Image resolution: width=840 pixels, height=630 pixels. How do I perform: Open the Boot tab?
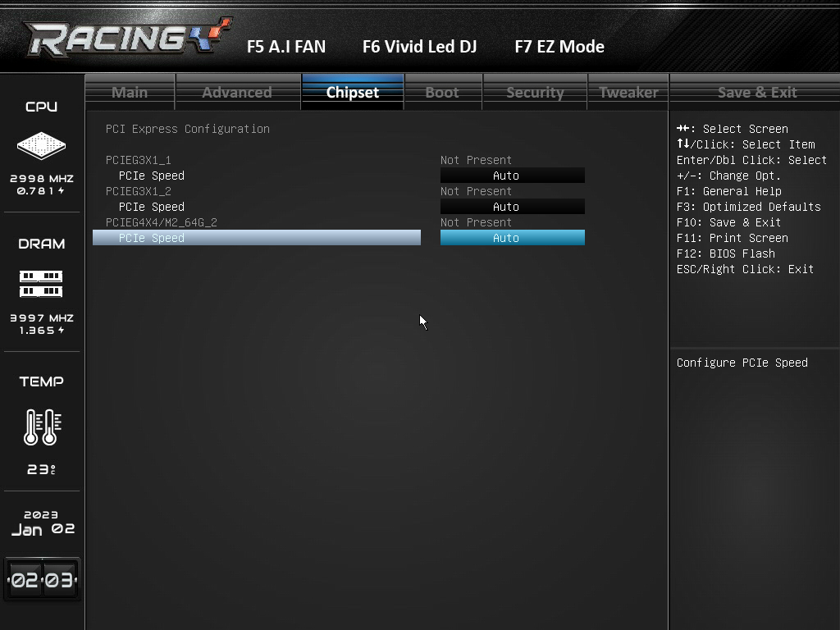442,92
